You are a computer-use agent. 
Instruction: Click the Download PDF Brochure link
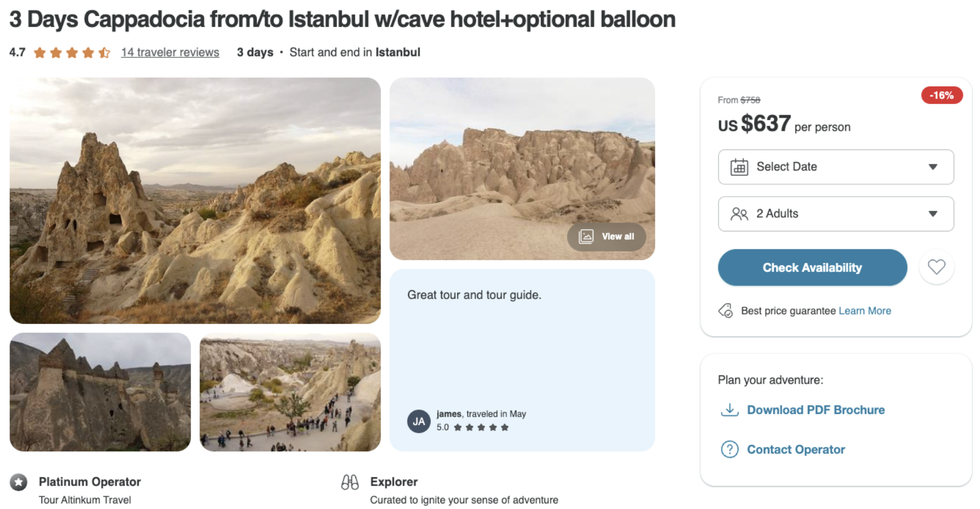[816, 410]
